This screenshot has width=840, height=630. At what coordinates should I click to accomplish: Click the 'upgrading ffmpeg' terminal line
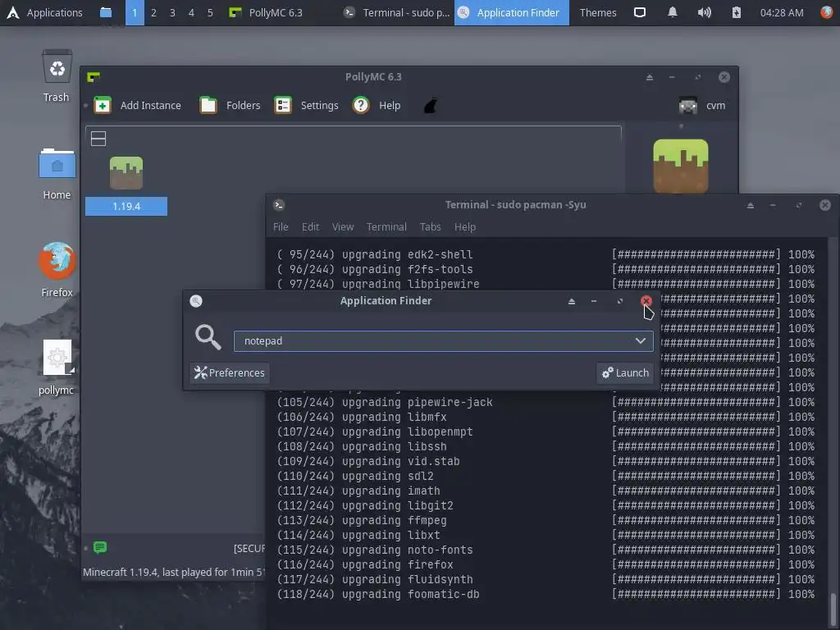tap(546, 520)
